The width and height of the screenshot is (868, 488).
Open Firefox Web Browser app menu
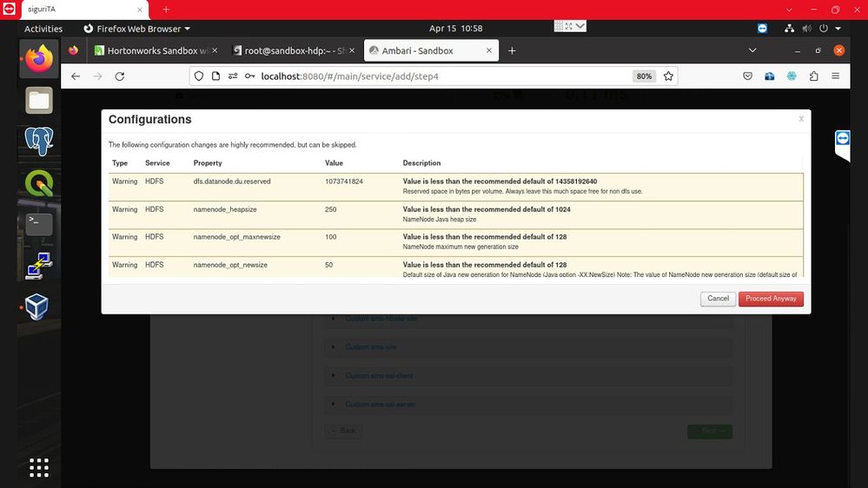136,29
